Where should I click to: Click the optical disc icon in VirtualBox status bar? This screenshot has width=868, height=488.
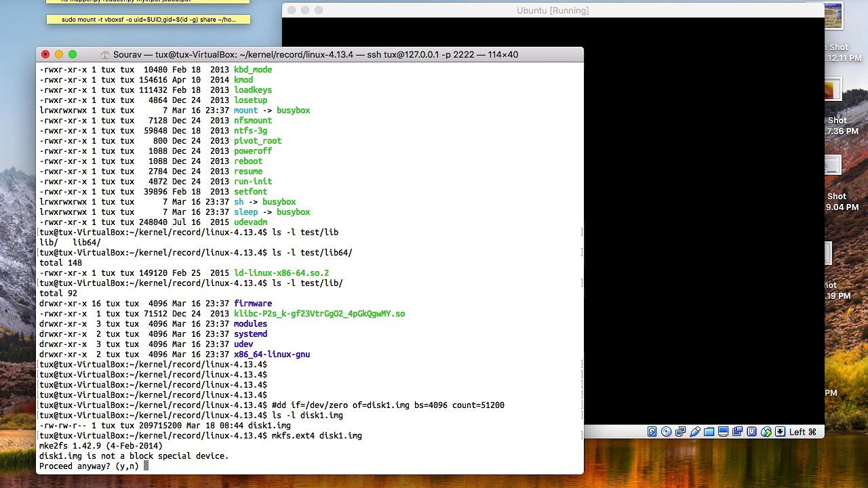[666, 432]
